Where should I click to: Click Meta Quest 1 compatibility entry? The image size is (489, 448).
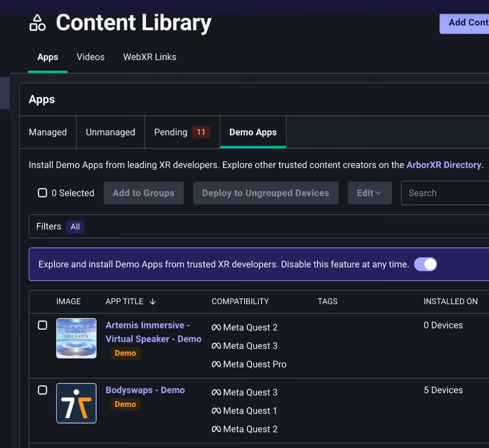pos(244,411)
